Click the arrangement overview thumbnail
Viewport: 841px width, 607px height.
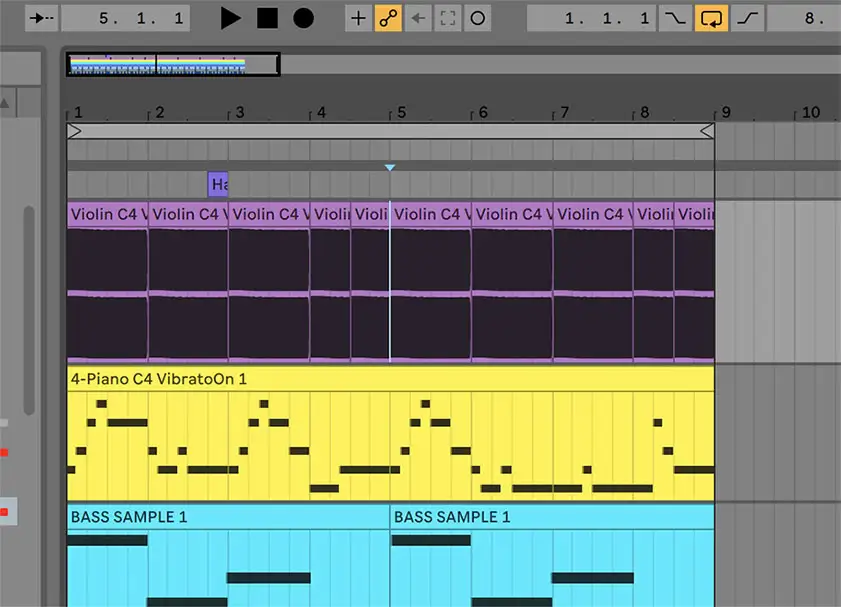tap(172, 65)
